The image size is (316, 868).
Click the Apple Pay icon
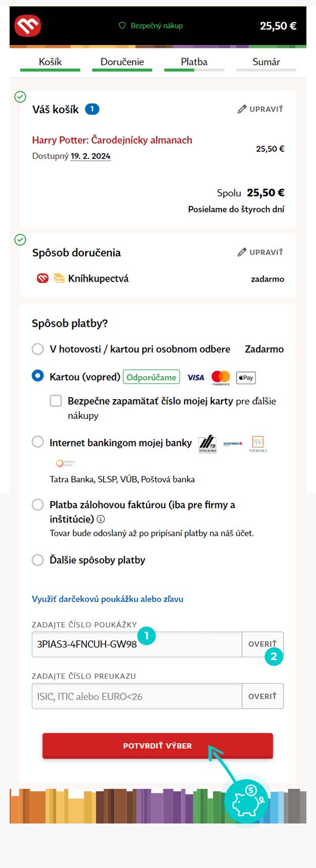(246, 377)
